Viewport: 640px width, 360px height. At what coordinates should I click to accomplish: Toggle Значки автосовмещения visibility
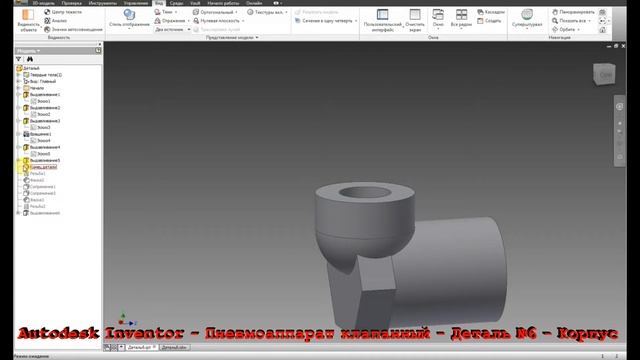pos(73,29)
